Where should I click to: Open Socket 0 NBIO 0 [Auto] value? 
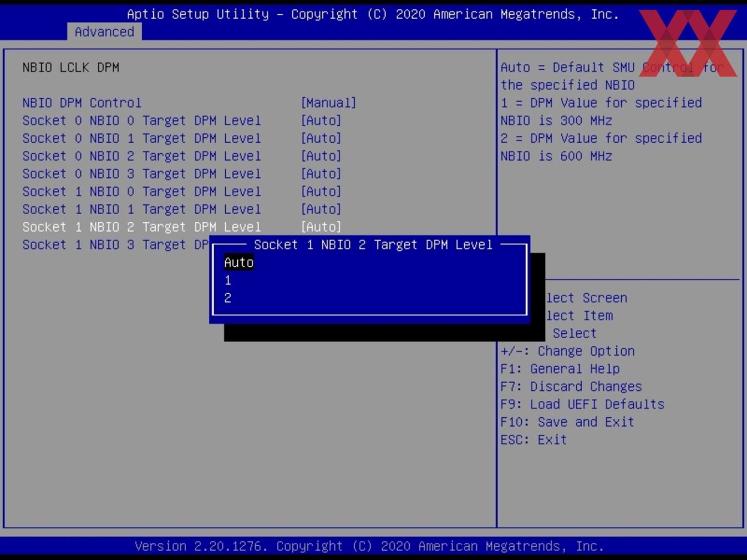(x=321, y=120)
